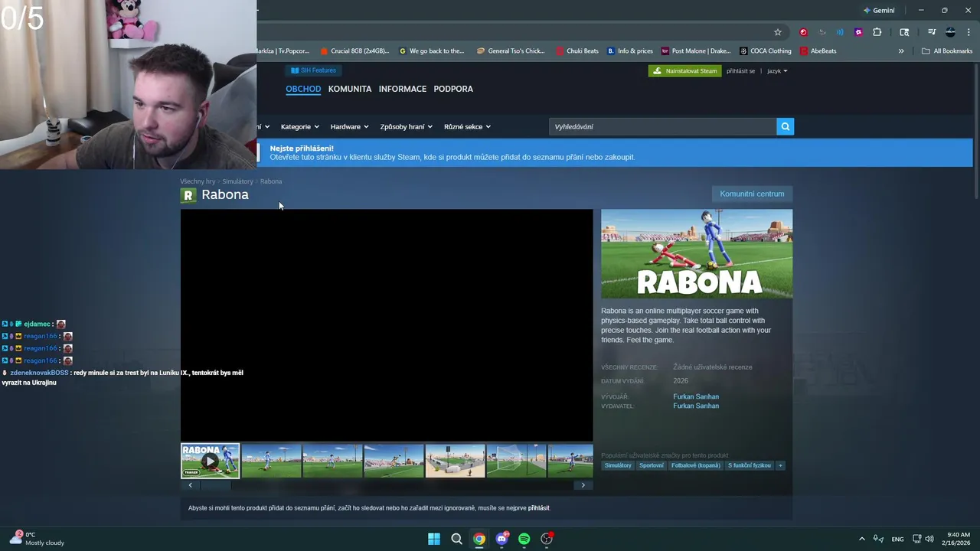Viewport: 980px width, 551px height.
Task: Play the Rabona trailer thumbnail
Action: coord(210,461)
